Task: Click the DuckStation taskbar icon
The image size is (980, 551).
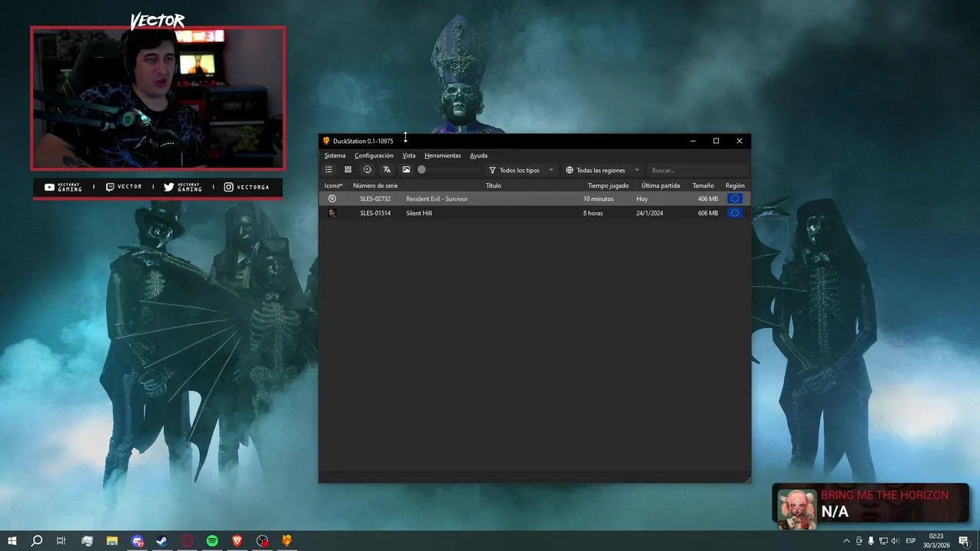Action: pos(287,541)
